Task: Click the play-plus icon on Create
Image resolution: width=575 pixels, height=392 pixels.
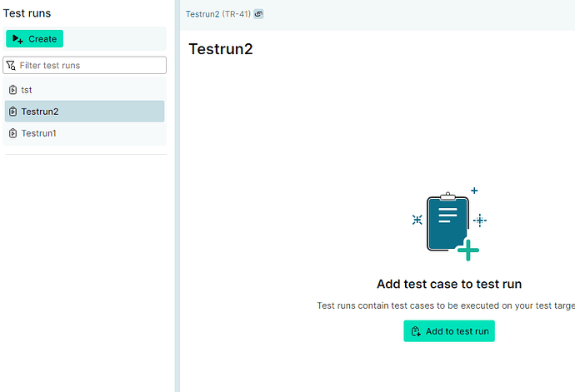Action: coord(17,39)
